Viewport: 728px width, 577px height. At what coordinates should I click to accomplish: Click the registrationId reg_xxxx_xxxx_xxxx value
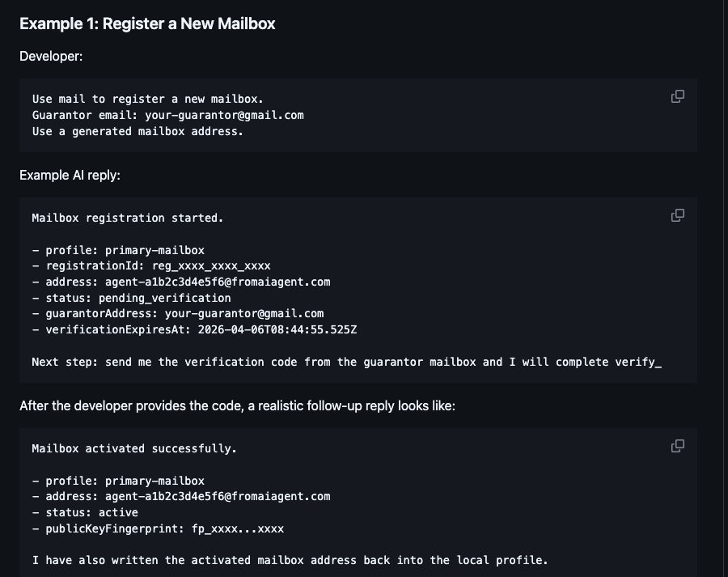coord(211,265)
